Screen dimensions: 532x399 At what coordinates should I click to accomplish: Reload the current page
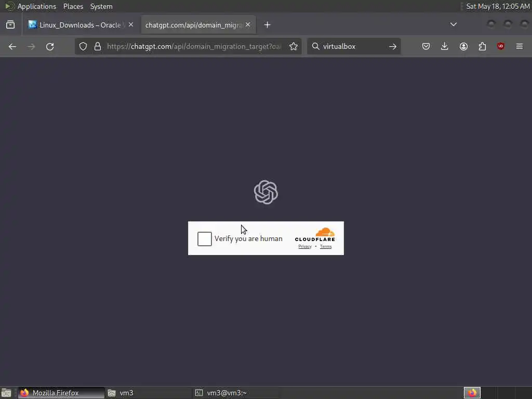tap(50, 46)
